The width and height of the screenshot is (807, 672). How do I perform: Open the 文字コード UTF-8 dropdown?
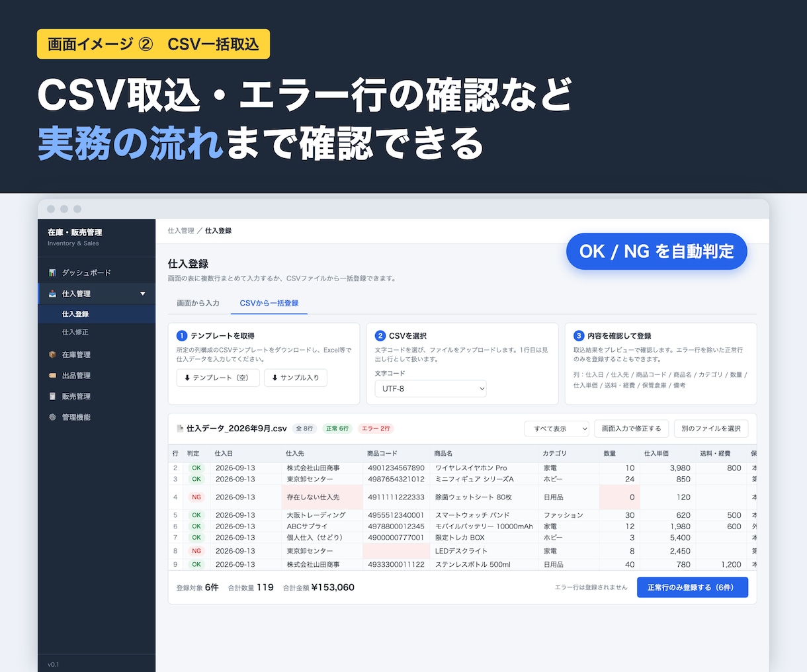pos(431,389)
